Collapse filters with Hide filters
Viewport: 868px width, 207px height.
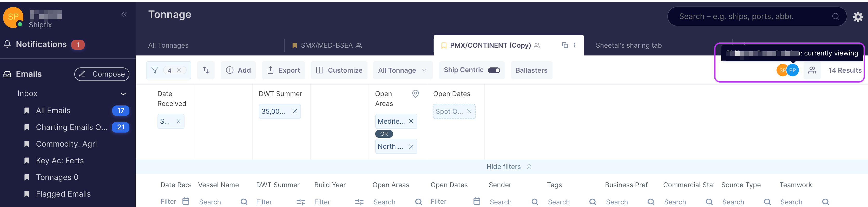[508, 166]
